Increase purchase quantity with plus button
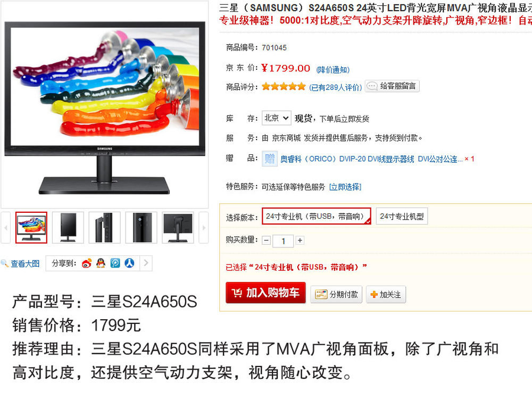This screenshot has width=532, height=399. click(x=300, y=240)
